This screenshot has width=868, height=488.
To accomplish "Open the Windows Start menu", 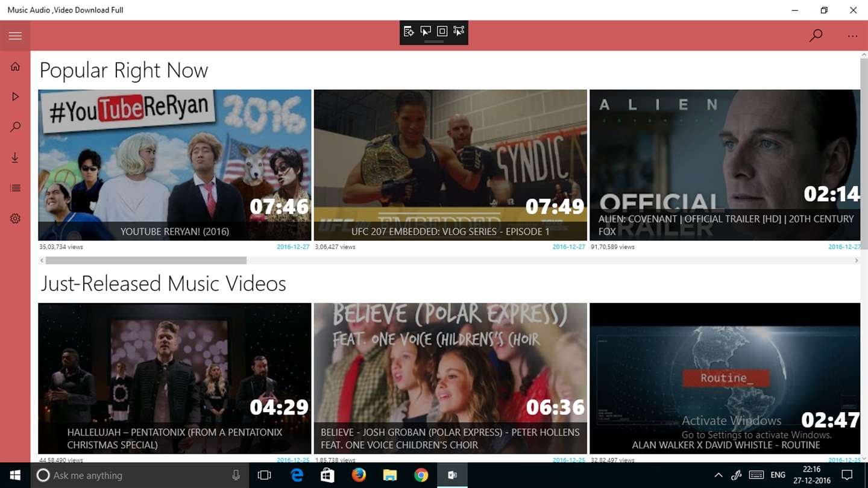I will (x=14, y=475).
